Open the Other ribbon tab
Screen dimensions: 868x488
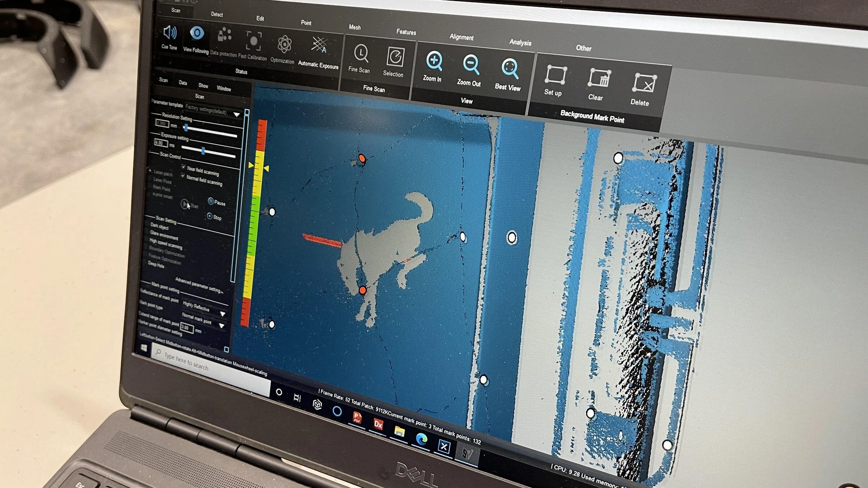584,48
